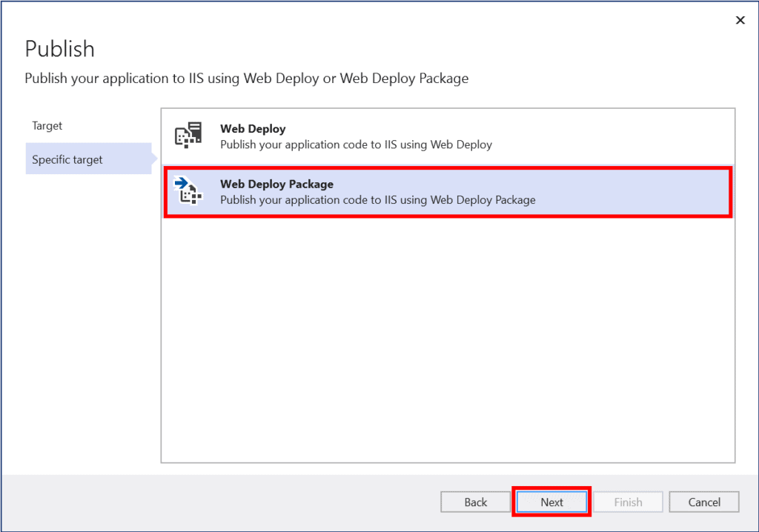759x532 pixels.
Task: Click the Web Deploy Package arrow icon
Action: (x=180, y=183)
